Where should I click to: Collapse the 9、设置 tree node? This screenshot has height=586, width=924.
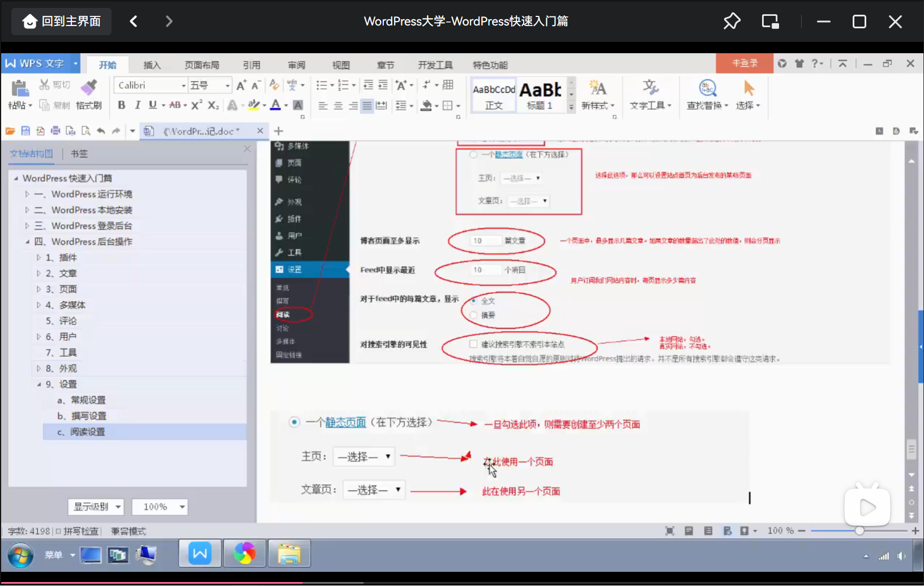[38, 384]
